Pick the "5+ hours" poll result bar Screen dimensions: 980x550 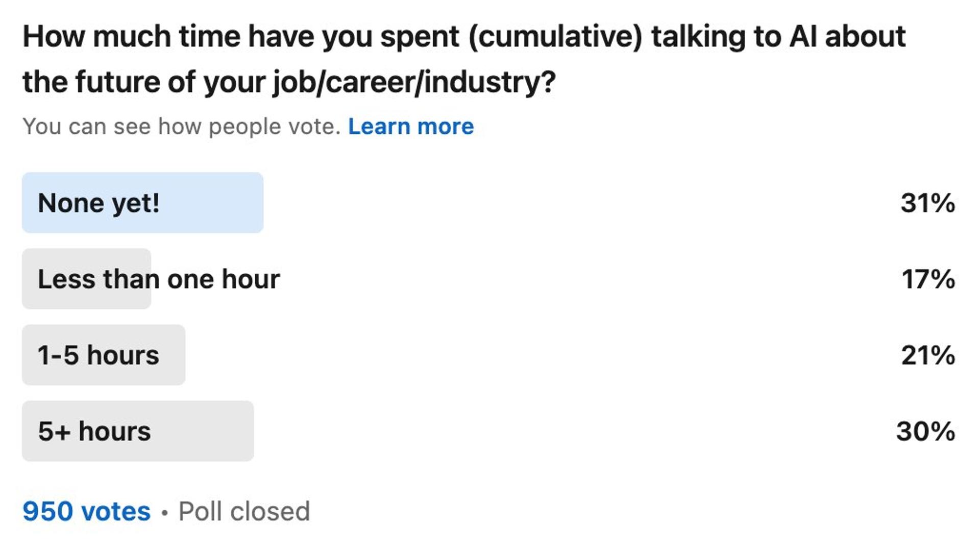[x=137, y=431]
